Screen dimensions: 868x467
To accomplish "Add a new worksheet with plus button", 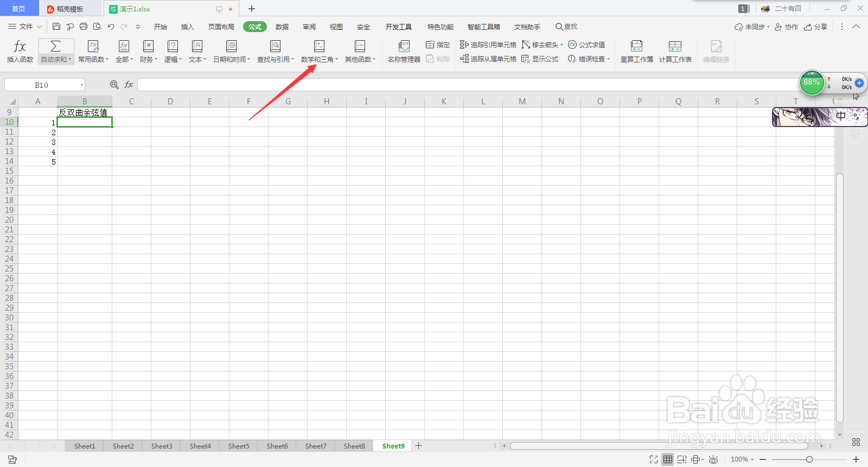I will click(x=418, y=446).
